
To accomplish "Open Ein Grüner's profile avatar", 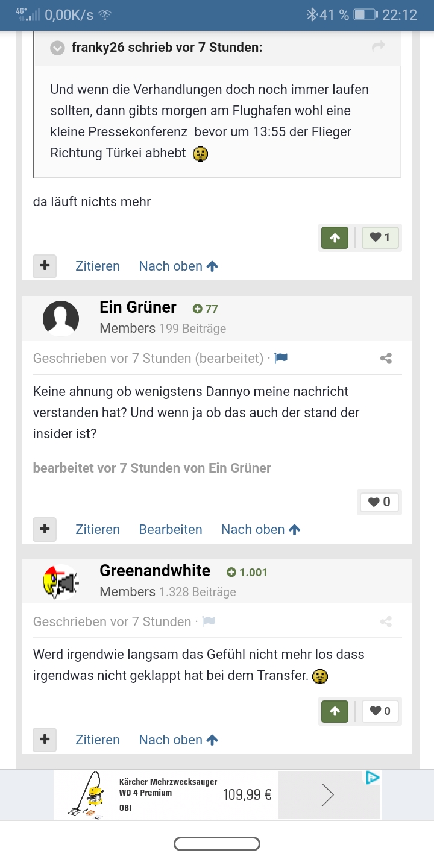I will pyautogui.click(x=61, y=318).
